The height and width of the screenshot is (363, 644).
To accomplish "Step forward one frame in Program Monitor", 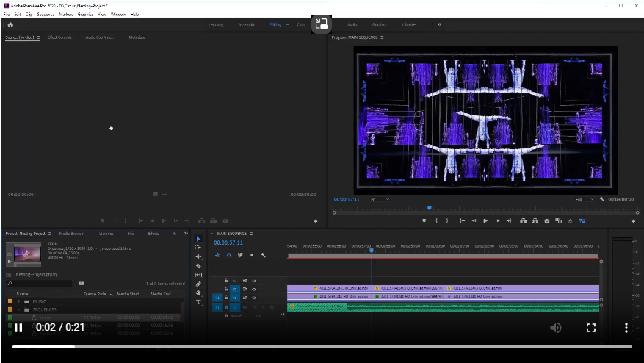I will pyautogui.click(x=497, y=220).
